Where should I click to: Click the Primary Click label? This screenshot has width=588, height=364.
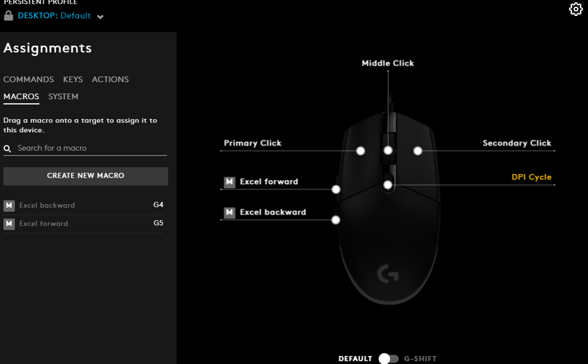(x=252, y=143)
